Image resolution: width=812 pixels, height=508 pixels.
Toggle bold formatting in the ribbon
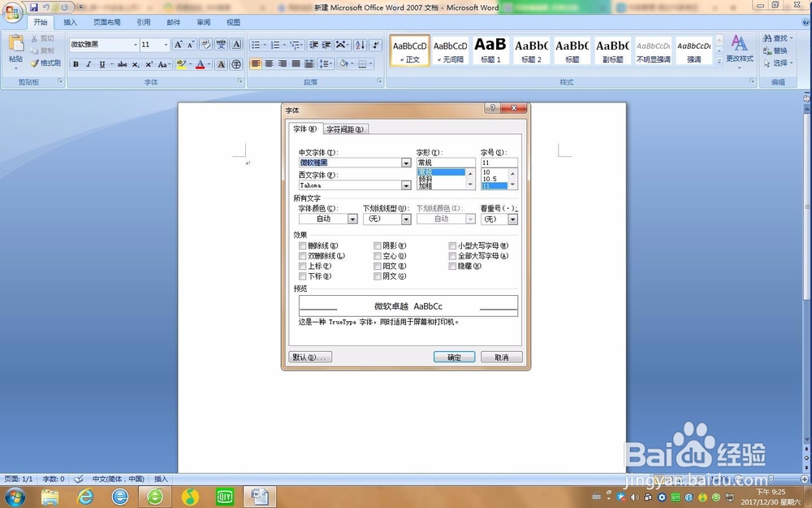tap(76, 64)
